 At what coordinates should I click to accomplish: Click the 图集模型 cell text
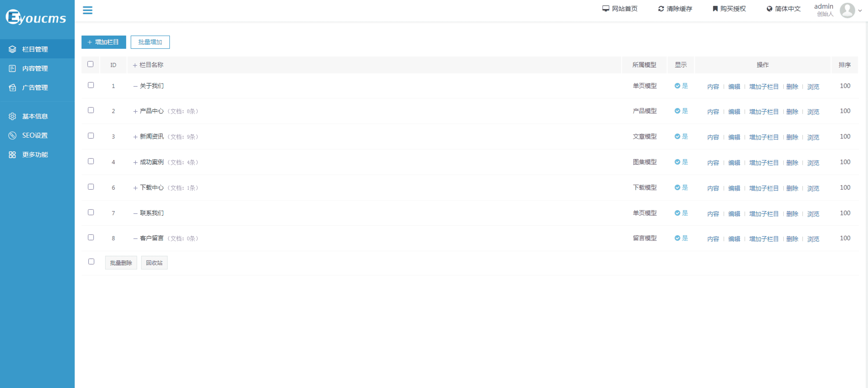coord(645,162)
